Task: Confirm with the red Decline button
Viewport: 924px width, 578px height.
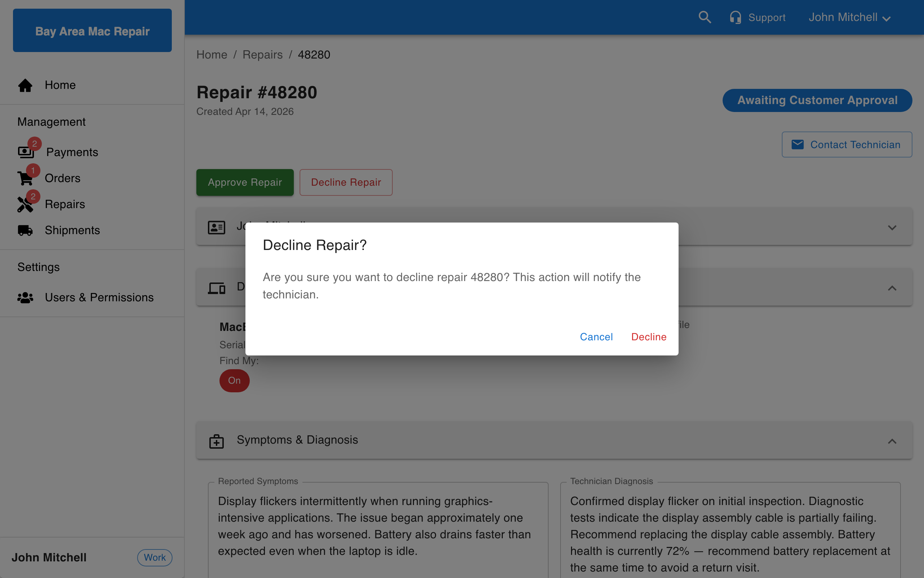Action: [649, 337]
